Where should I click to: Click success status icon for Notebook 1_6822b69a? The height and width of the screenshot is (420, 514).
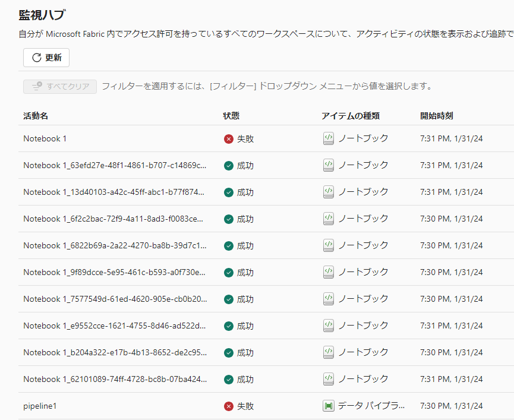(229, 246)
